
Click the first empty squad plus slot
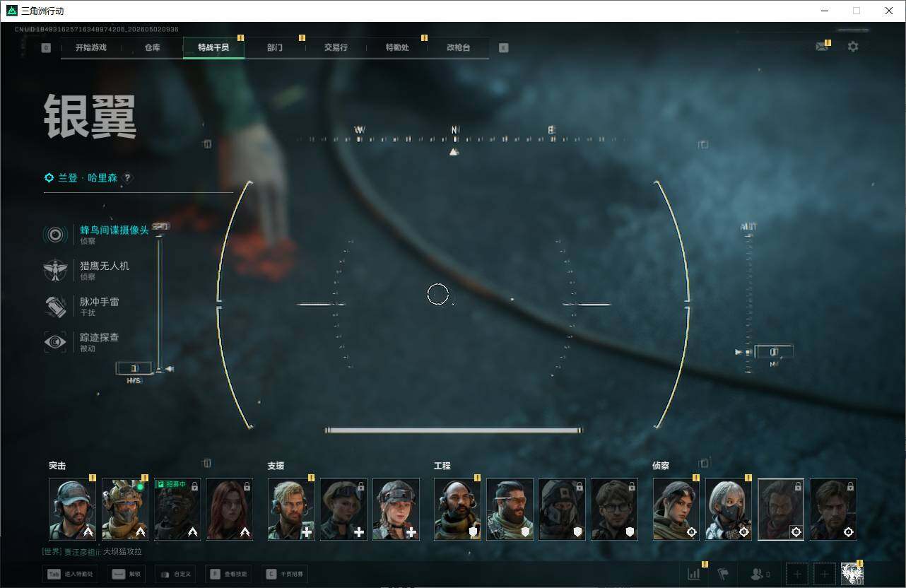(x=797, y=574)
